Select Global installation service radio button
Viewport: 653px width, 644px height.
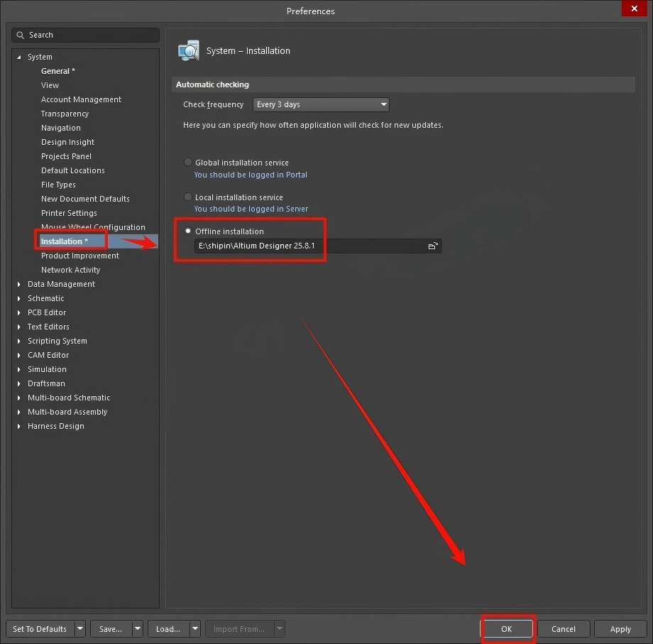pos(188,162)
